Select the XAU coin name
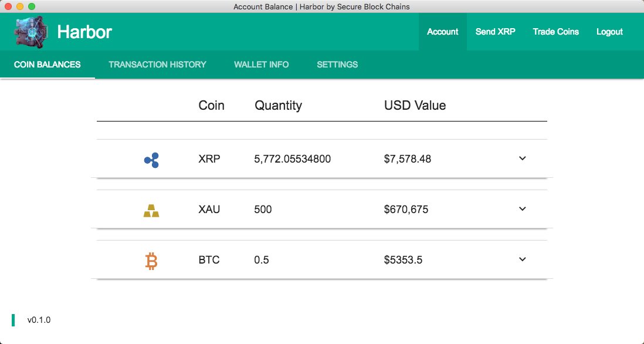 coord(209,209)
